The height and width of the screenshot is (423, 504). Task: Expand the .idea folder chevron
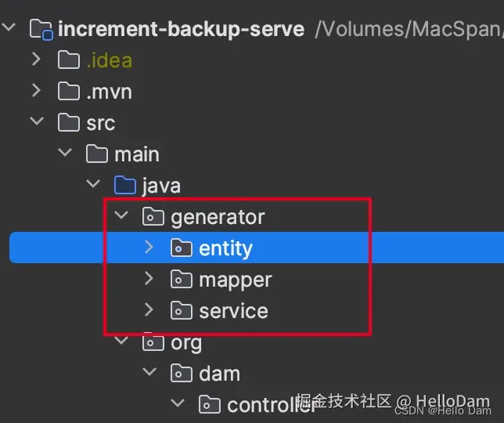(36, 60)
